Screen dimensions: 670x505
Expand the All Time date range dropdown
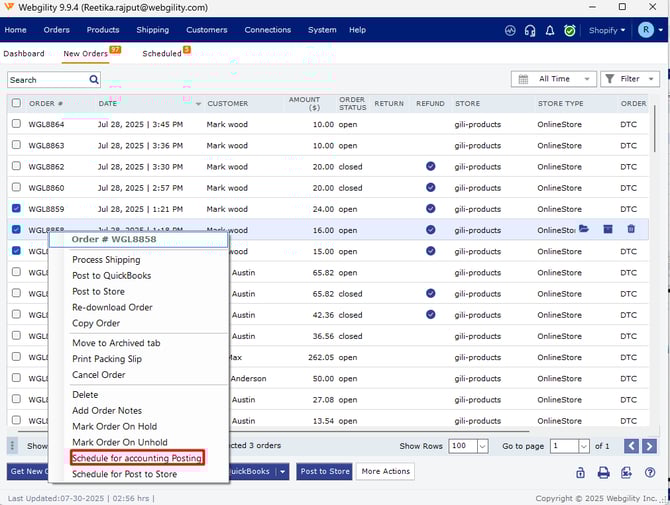pos(553,79)
